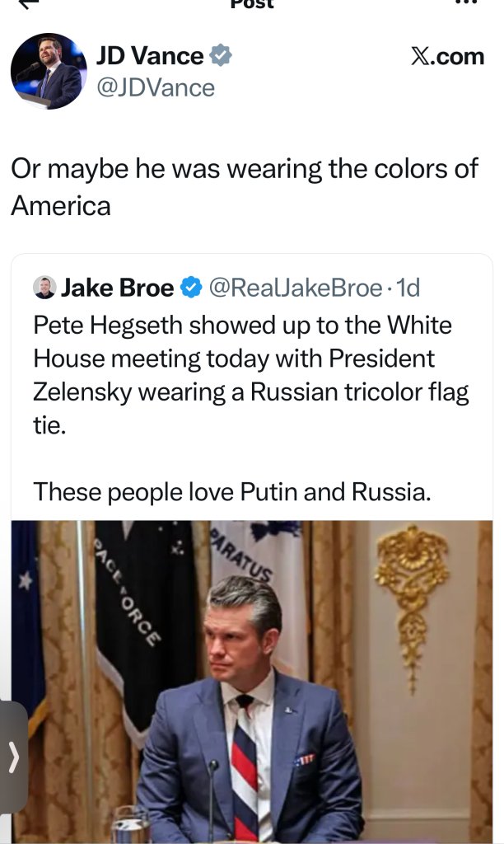Select the "colors of America" post text
Screen dimensions: 504x844
(x=244, y=186)
